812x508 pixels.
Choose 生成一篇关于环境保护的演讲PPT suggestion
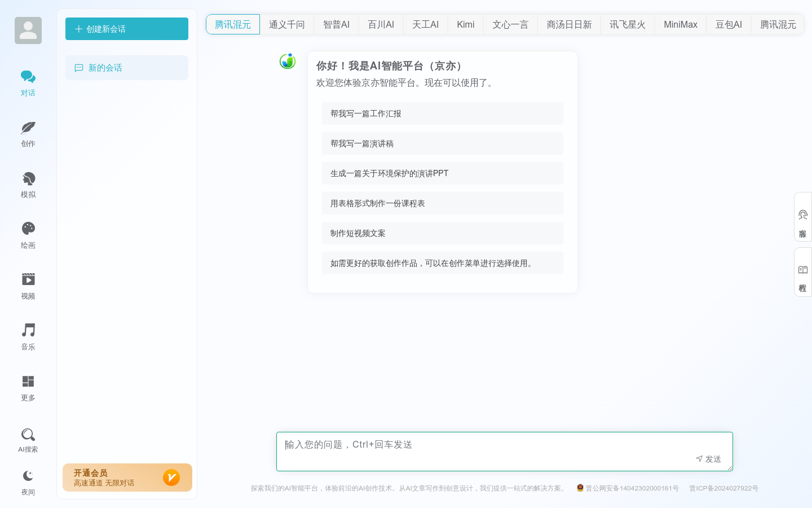(443, 173)
